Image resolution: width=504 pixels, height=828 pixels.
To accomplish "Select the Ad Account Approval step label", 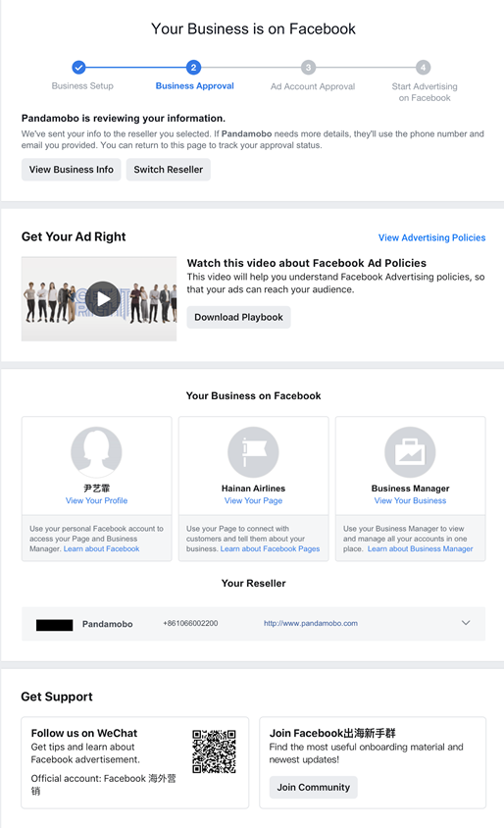I will point(313,86).
